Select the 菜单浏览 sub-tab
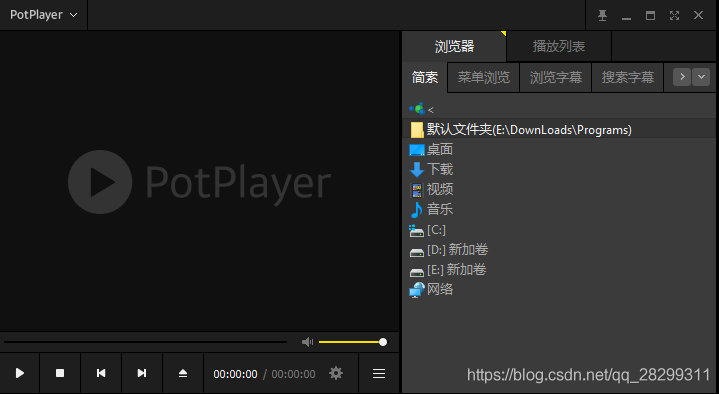Screen dimensions: 719x394 483,78
